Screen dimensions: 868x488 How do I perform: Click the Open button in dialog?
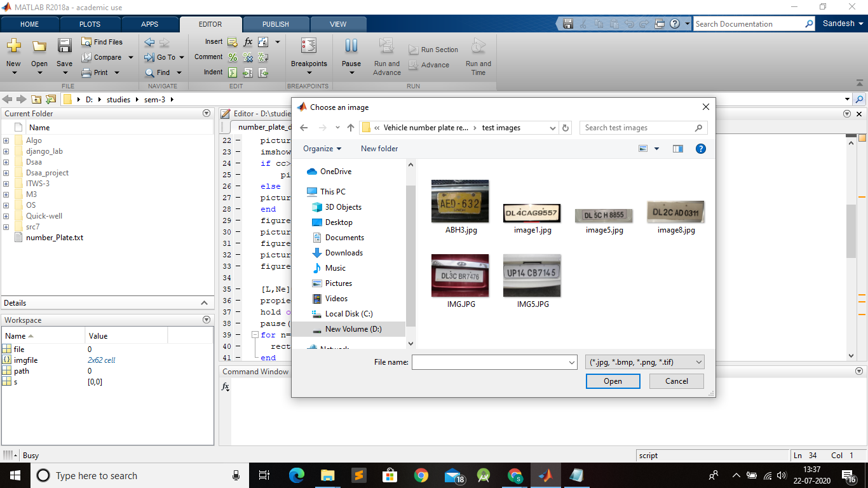click(613, 381)
